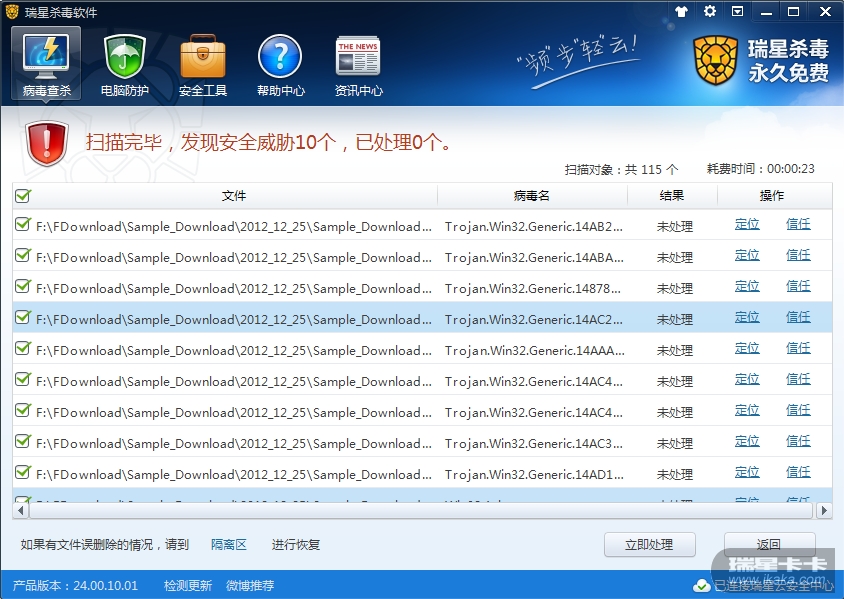The height and width of the screenshot is (599, 844).
Task: Open the 帮助中心 help center
Action: (280, 65)
